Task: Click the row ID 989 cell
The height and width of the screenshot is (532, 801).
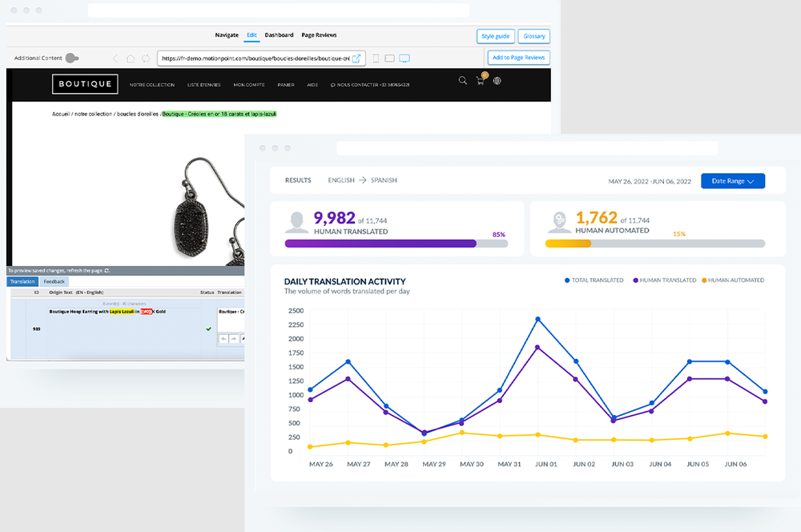Action: click(x=36, y=329)
